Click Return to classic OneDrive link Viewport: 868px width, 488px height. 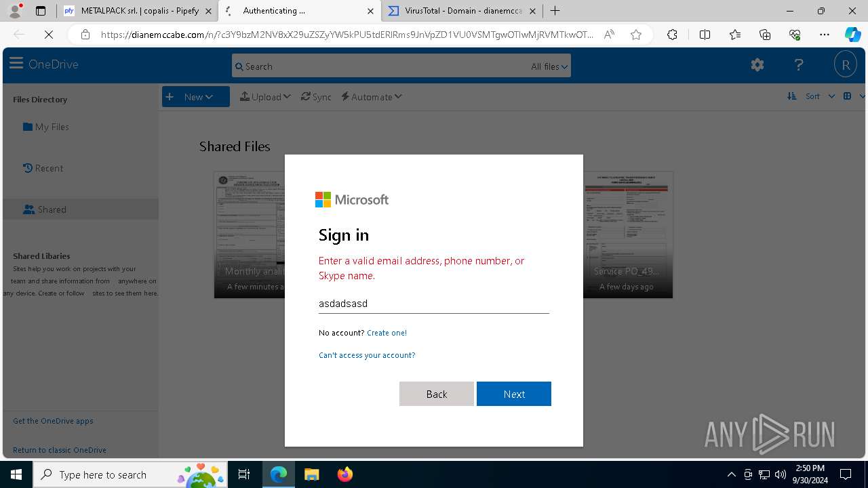point(60,450)
